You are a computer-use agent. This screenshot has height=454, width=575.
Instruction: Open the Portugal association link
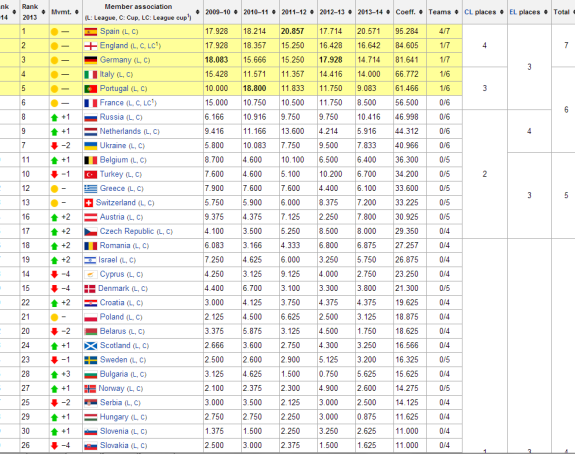(x=114, y=89)
